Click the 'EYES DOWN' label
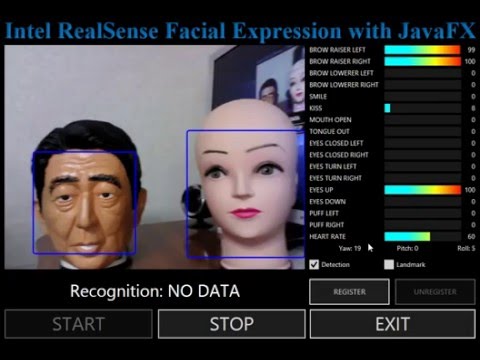 (x=327, y=201)
